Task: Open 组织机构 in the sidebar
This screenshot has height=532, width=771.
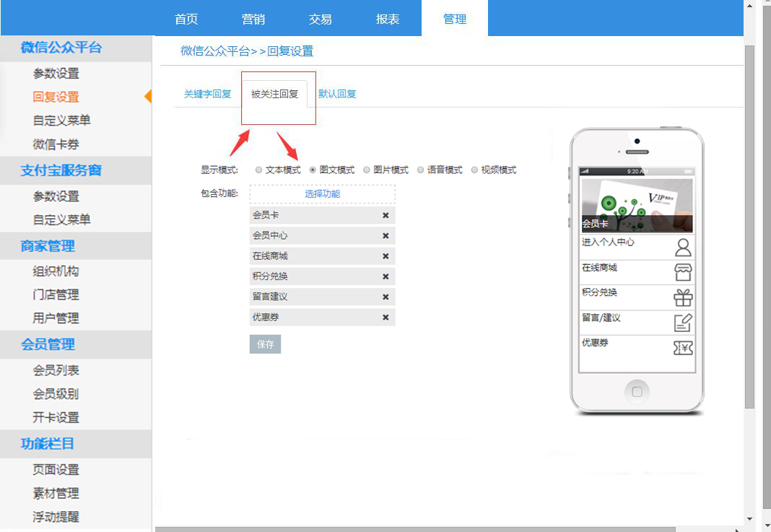Action: click(56, 271)
